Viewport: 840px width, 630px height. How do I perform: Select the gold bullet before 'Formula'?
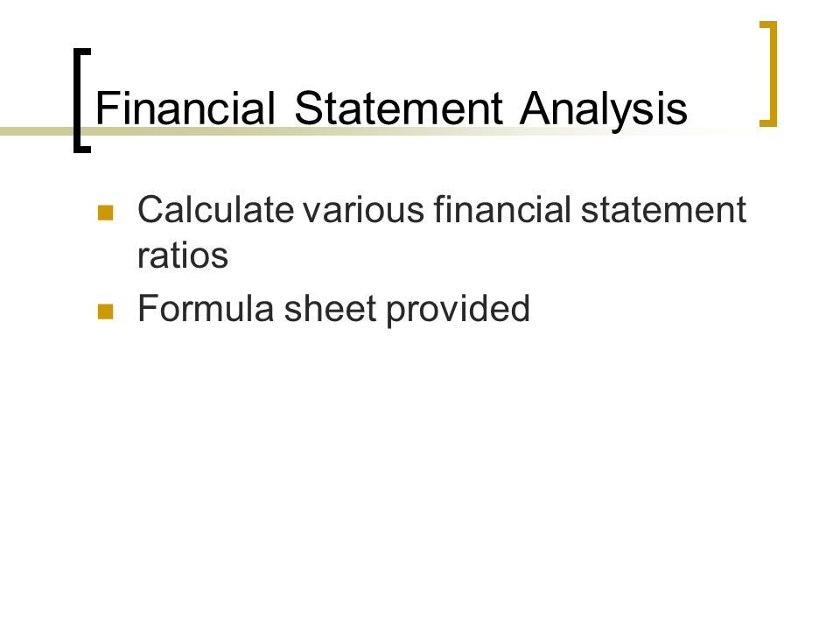(106, 311)
